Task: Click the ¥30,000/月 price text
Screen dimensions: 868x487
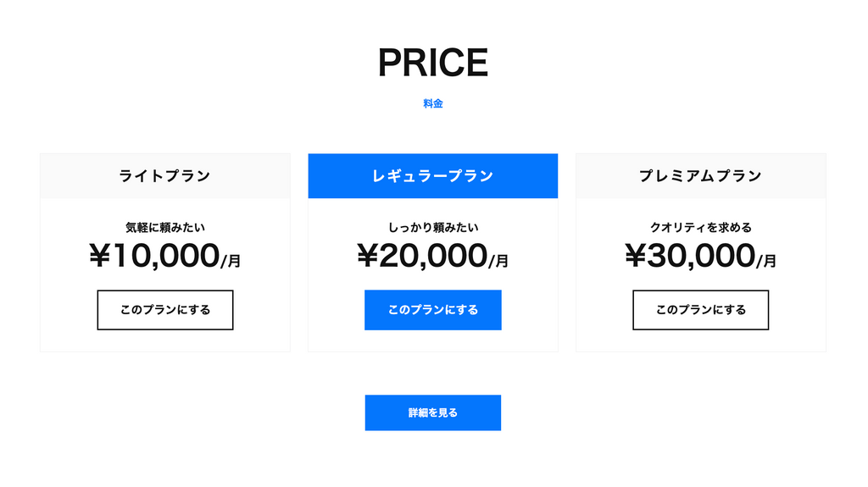Action: click(701, 257)
